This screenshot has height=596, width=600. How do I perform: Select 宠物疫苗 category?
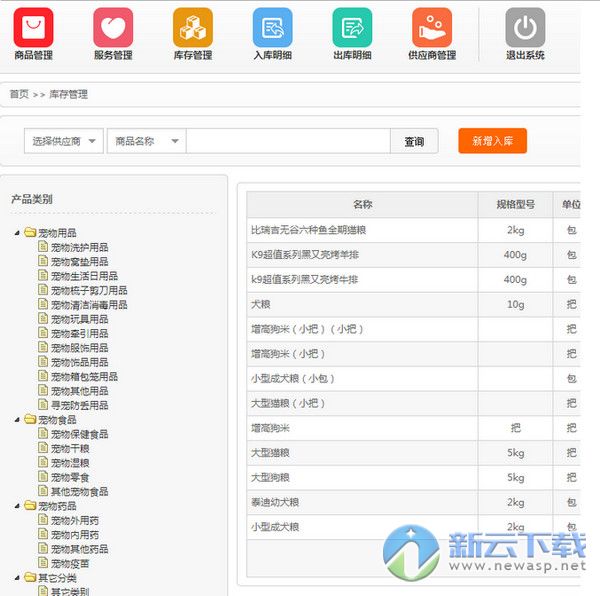pos(70,563)
